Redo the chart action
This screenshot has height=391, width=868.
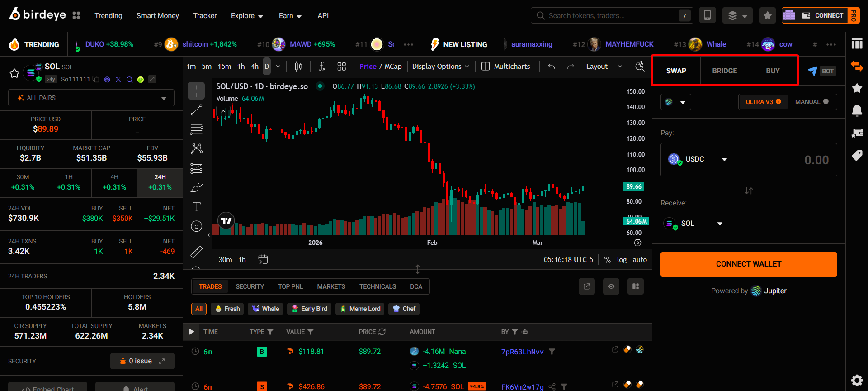click(571, 67)
